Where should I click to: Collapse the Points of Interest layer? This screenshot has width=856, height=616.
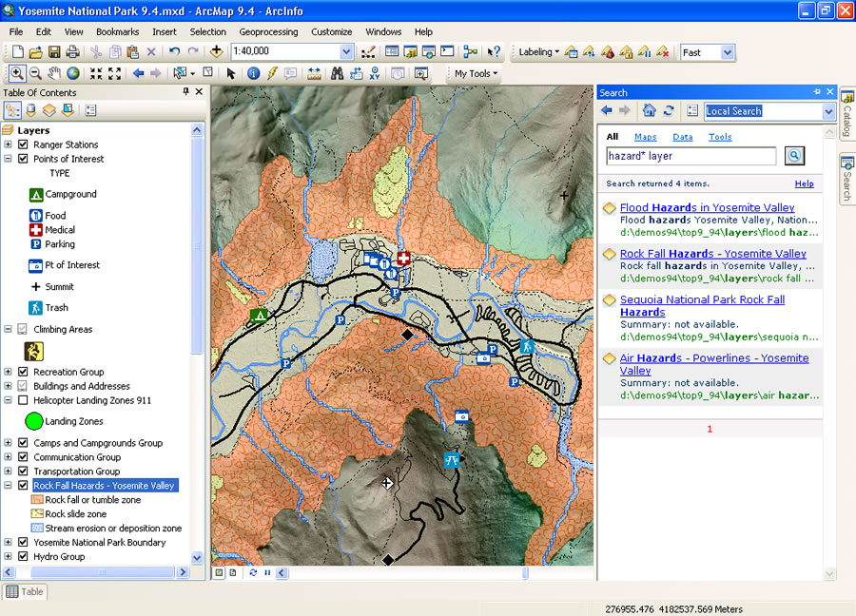9,159
